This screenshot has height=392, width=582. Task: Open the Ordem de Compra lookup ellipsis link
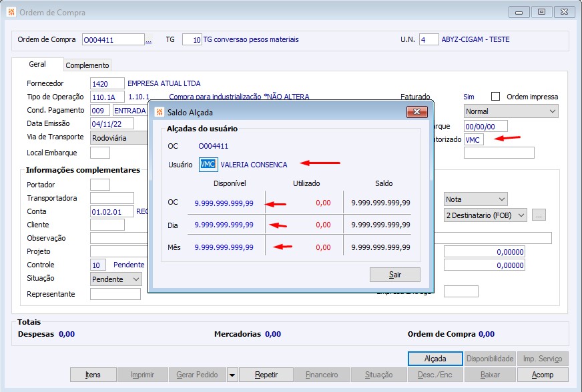coord(148,40)
